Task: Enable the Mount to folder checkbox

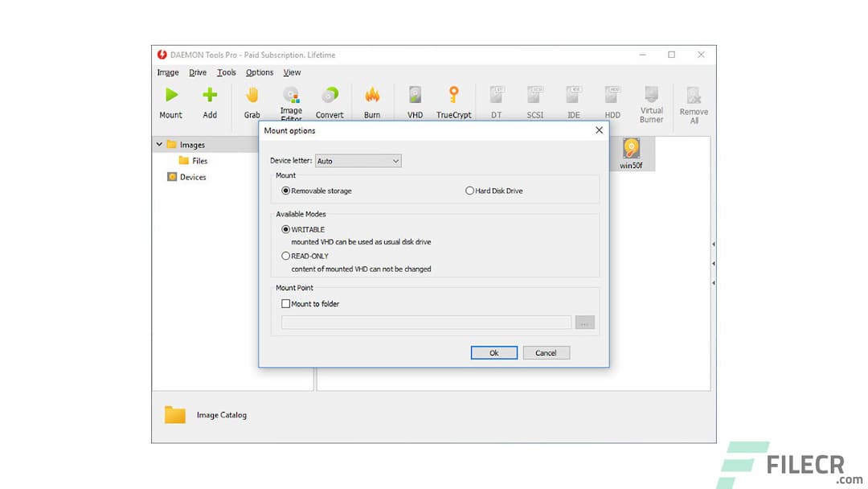Action: [285, 303]
